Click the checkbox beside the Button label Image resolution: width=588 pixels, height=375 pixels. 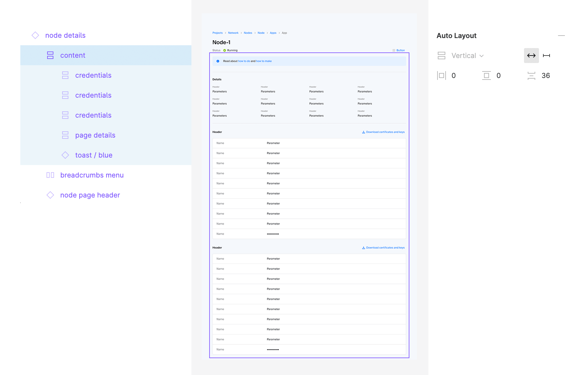(x=394, y=50)
